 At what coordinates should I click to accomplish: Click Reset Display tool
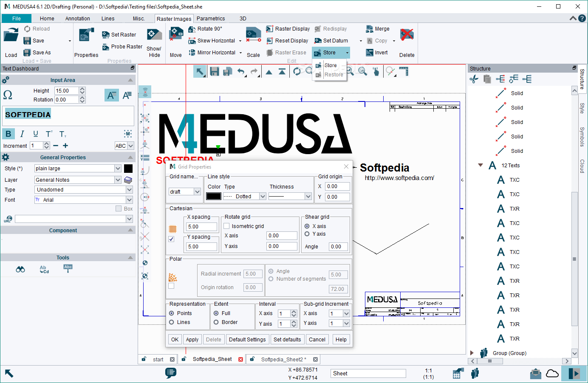click(x=287, y=41)
